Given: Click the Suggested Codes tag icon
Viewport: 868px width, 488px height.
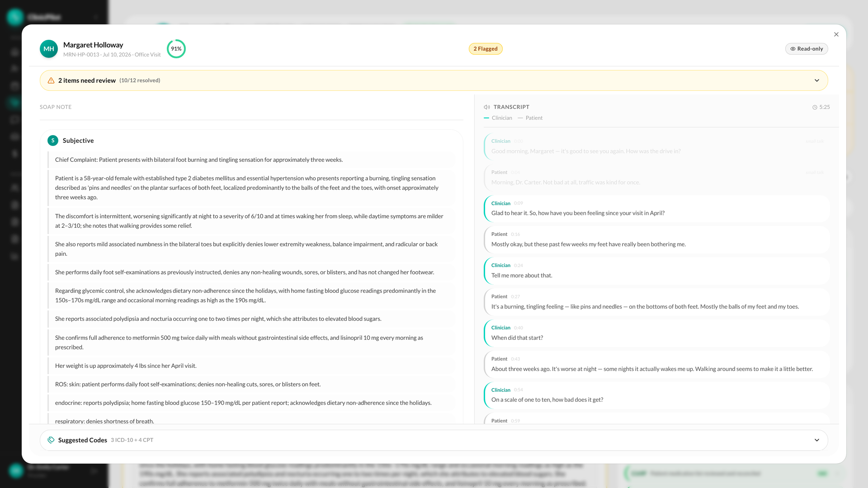Looking at the screenshot, I should [51, 440].
